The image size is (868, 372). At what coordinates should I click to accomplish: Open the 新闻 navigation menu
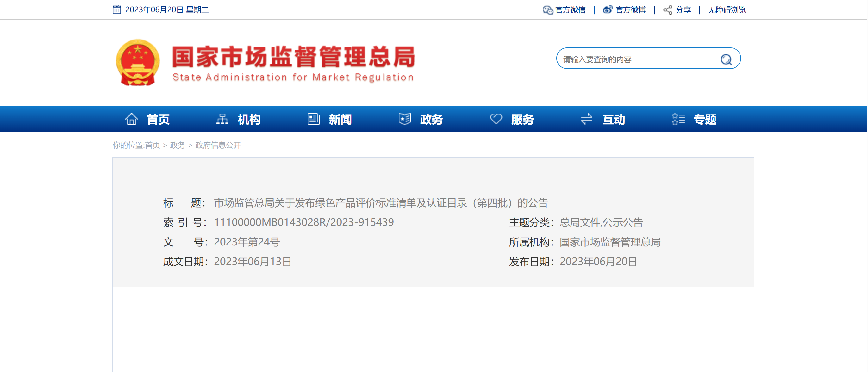340,119
